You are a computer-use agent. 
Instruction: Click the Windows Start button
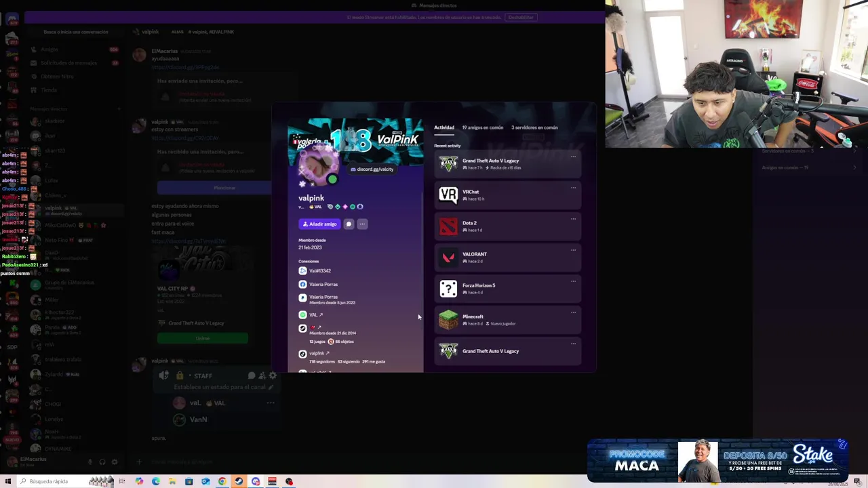coord(8,481)
